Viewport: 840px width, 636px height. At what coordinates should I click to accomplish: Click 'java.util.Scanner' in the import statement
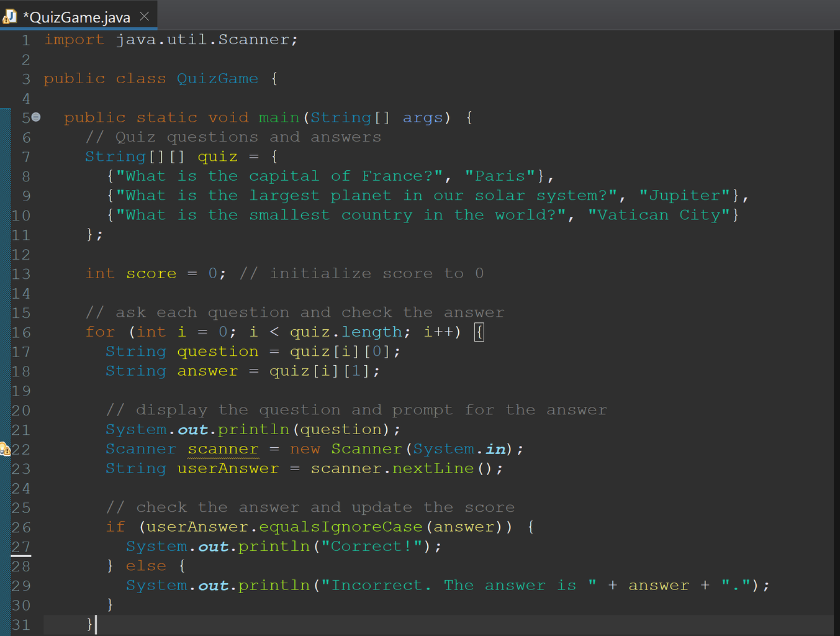tap(202, 40)
